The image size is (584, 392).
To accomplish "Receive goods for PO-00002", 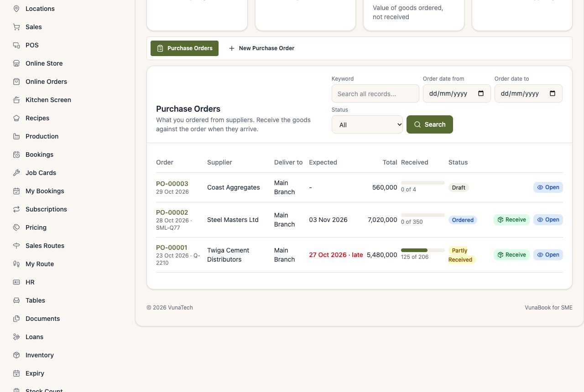I will pyautogui.click(x=511, y=220).
